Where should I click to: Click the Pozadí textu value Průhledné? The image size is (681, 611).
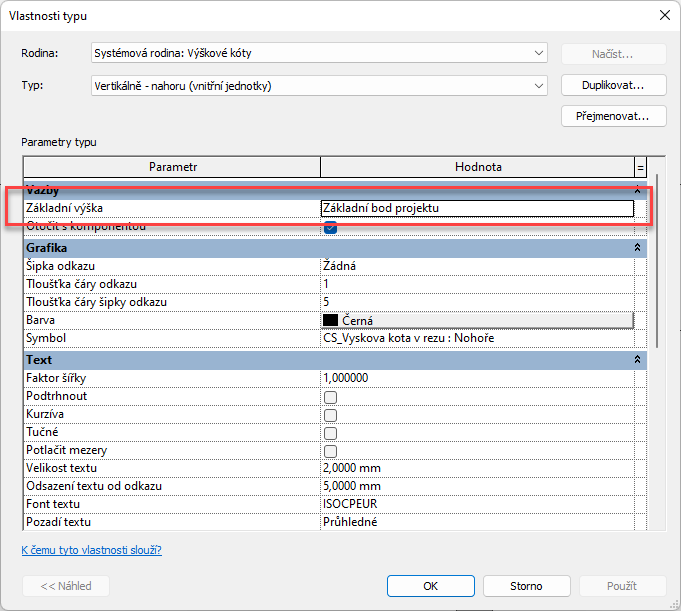(477, 522)
